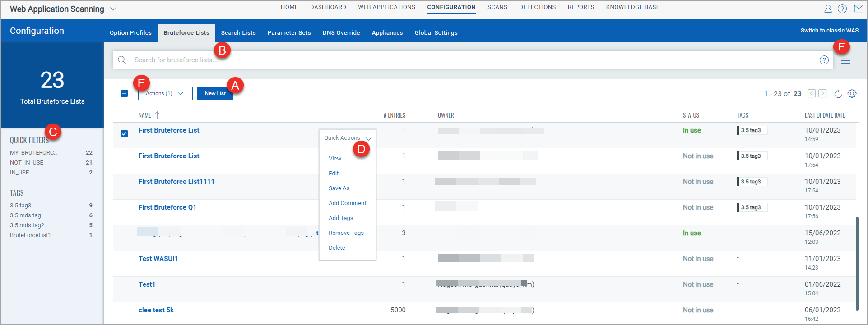
Task: Click STATUS column header
Action: (x=691, y=115)
